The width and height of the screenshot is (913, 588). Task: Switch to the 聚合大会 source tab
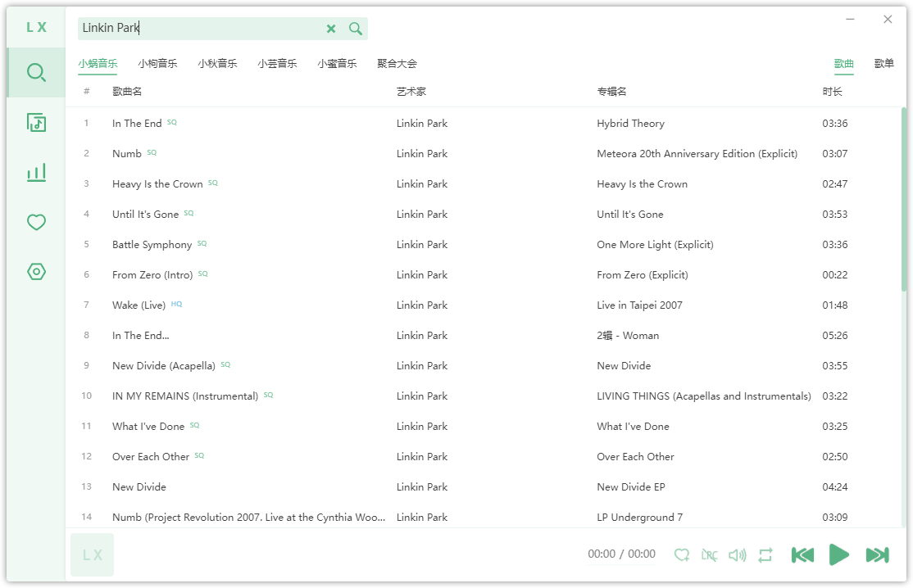pos(397,64)
